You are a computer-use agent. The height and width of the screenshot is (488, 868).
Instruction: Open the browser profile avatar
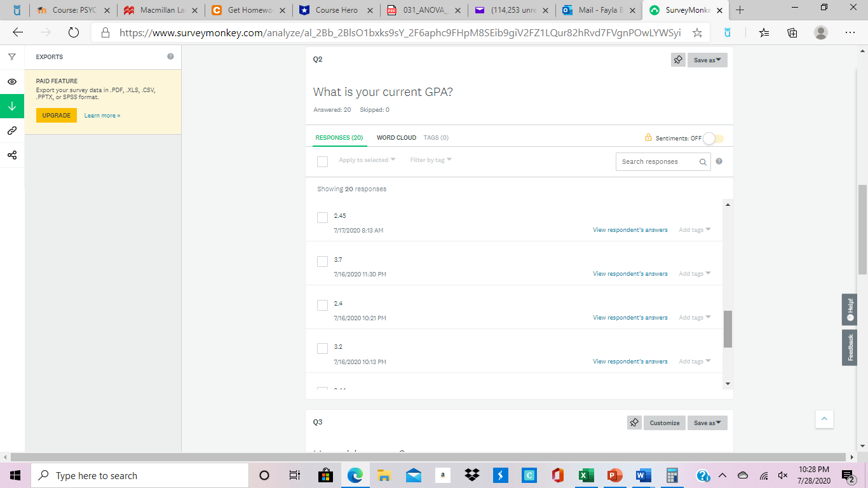821,32
